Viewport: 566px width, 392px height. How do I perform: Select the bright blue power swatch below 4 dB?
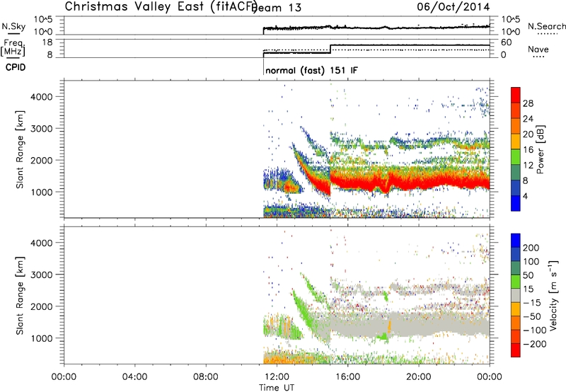pyautogui.click(x=516, y=203)
